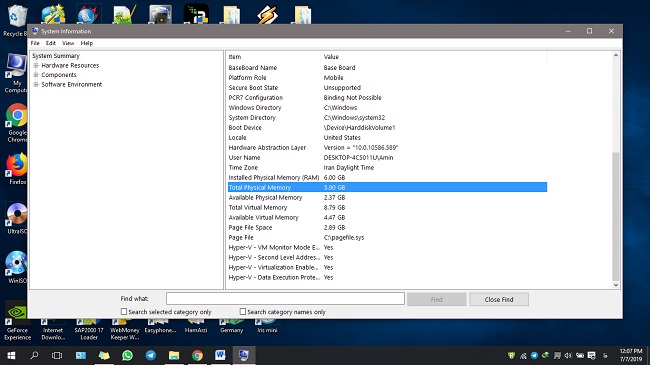The width and height of the screenshot is (650, 365).
Task: Select the User Name row
Action: tap(387, 158)
